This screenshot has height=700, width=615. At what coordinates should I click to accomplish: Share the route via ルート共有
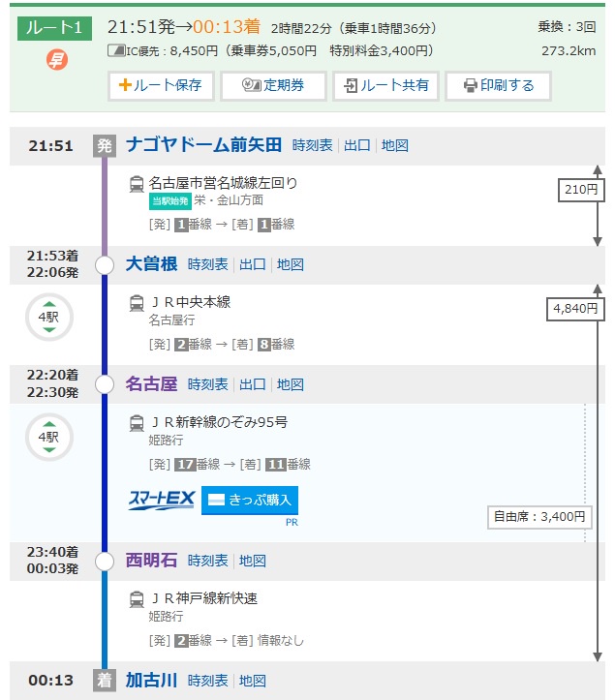[x=385, y=85]
